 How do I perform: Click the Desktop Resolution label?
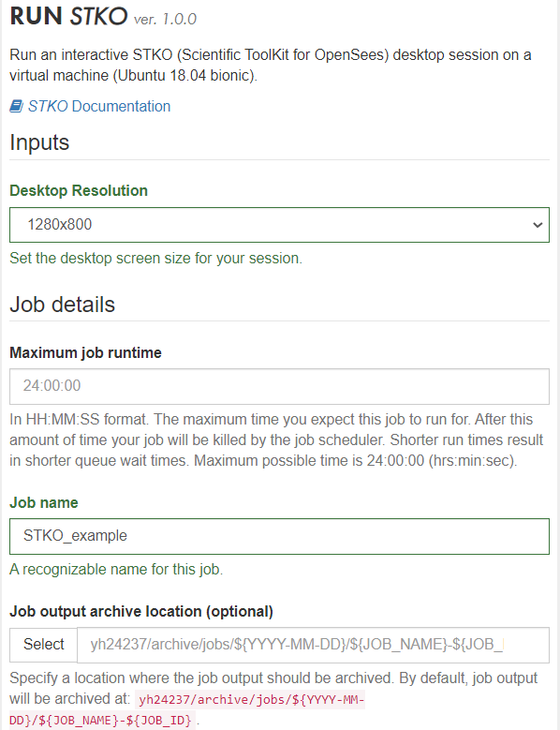(79, 190)
